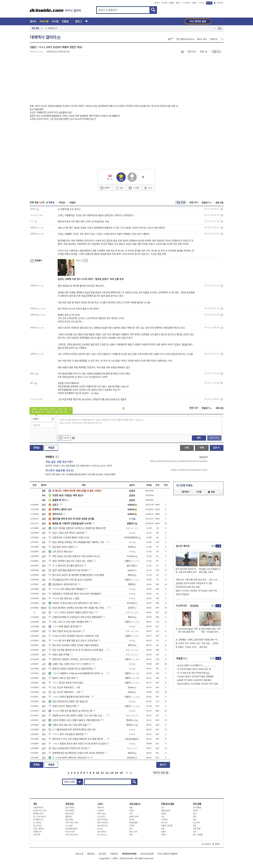Click the 대체역사 갤러리 title
Image resolution: width=253 pixels, height=868 pixels.
43,37
